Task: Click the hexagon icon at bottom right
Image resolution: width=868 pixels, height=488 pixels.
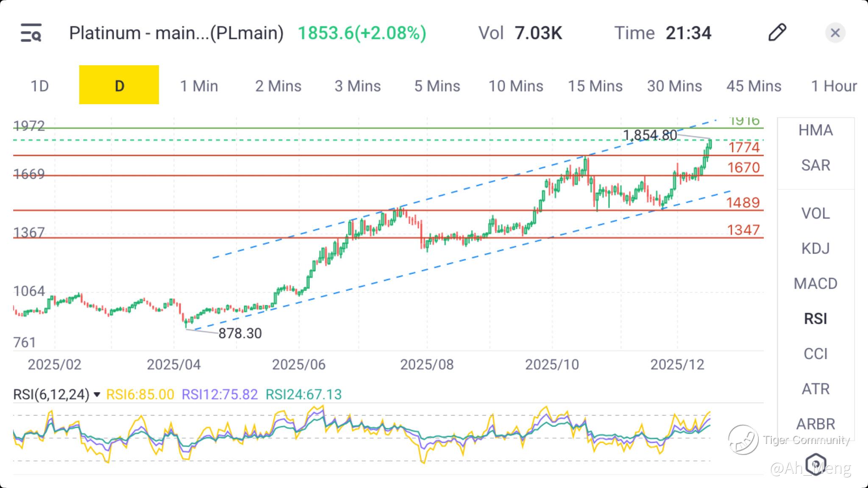Action: tap(816, 464)
